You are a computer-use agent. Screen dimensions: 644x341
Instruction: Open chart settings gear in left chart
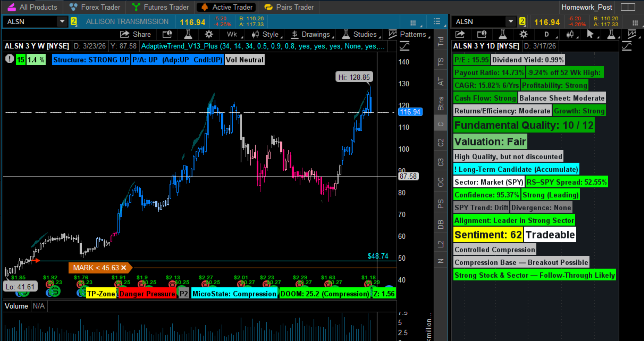[209, 34]
